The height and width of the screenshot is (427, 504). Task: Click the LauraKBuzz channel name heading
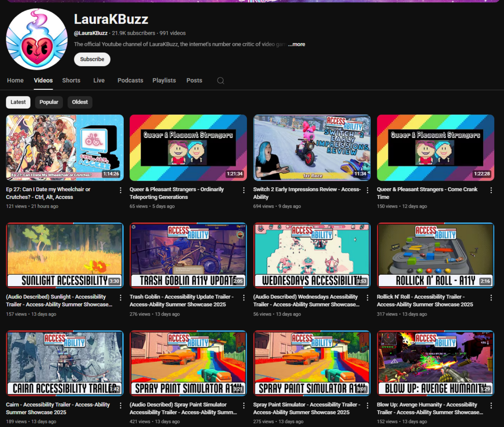(111, 19)
